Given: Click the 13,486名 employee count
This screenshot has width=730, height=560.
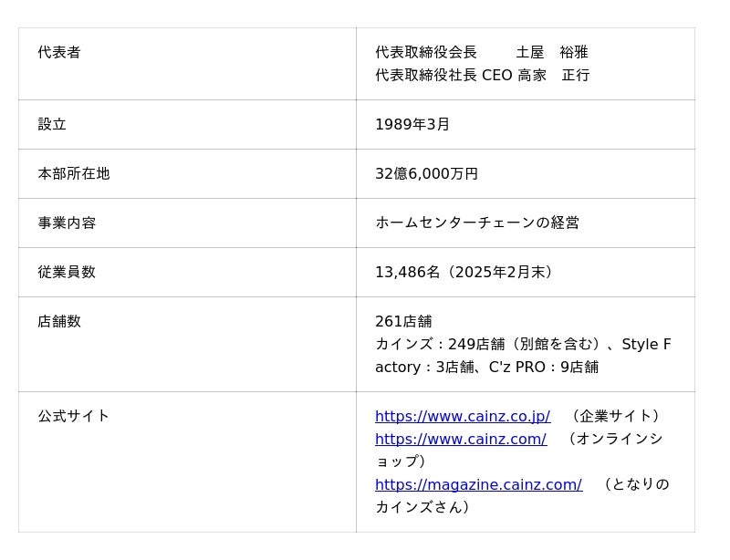Looking at the screenshot, I should pyautogui.click(x=408, y=272).
